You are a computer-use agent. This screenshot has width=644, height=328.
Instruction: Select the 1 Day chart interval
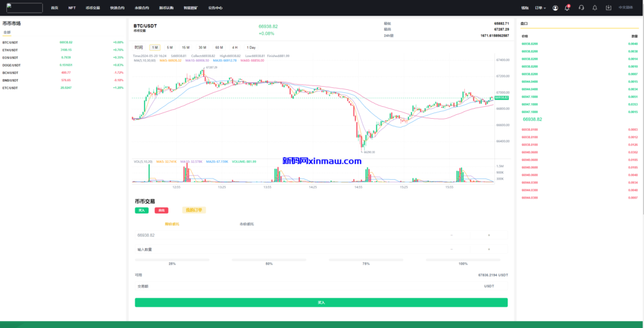251,48
